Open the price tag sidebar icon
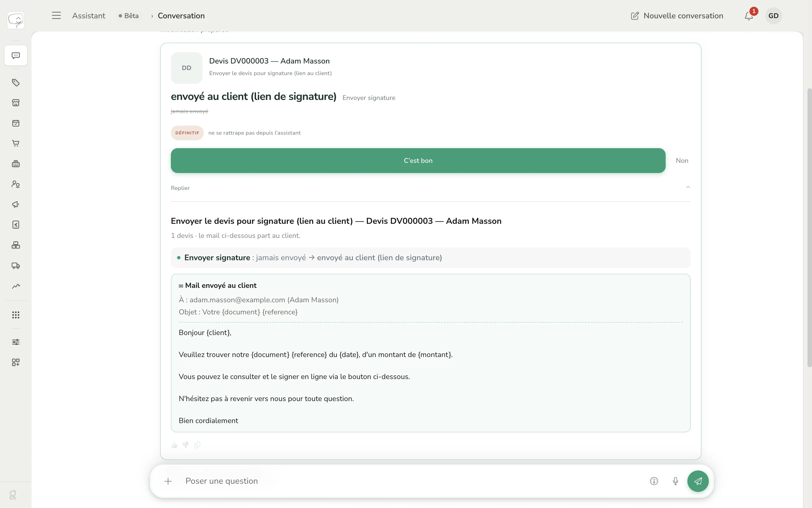The width and height of the screenshot is (812, 508). (16, 83)
